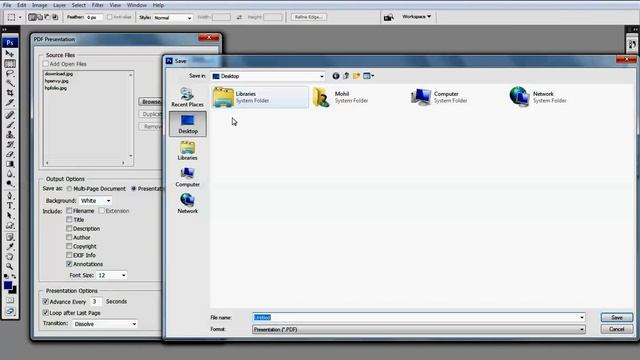Select the Lasso tool
Image resolution: width=640 pixels, height=360 pixels.
tap(10, 73)
